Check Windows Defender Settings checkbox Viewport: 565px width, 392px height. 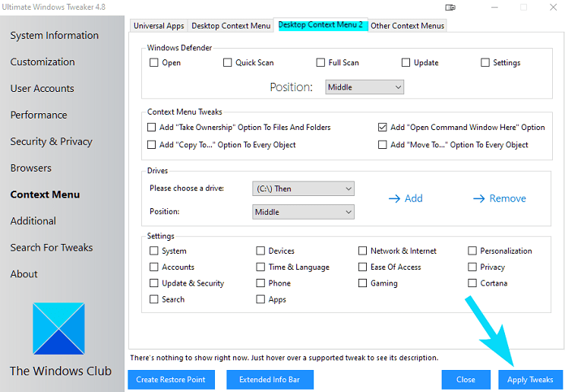(485, 62)
